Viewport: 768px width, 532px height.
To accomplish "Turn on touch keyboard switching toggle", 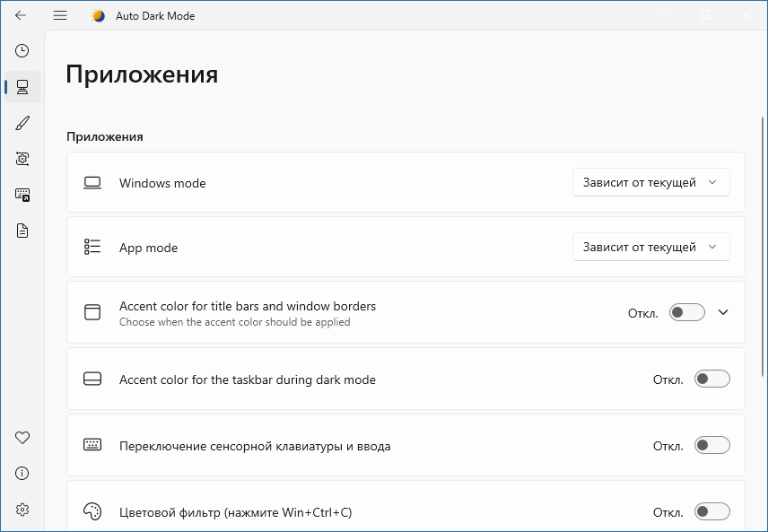I will (711, 446).
